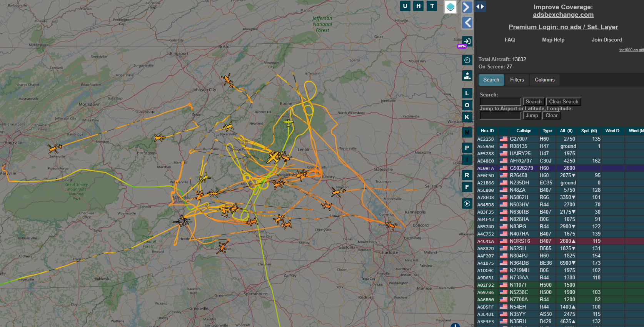The width and height of the screenshot is (644, 327).
Task: Click the Clear Search button
Action: 564,101
